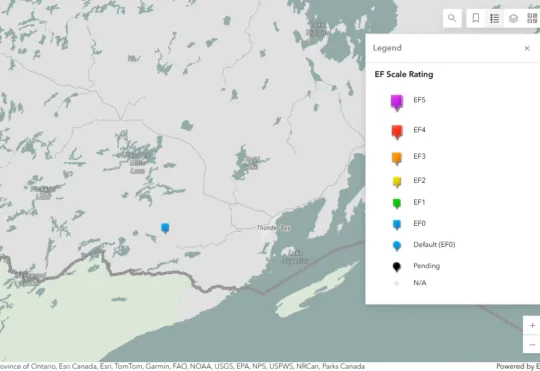Screen dimensions: 540x371
Task: Click the red EF4 legend marker
Action: (x=397, y=132)
